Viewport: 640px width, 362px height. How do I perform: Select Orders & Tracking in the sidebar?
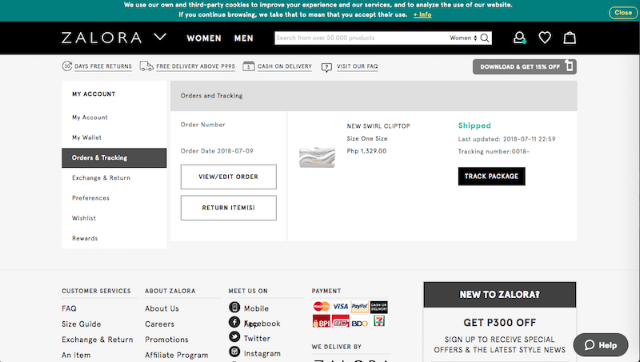tap(114, 158)
